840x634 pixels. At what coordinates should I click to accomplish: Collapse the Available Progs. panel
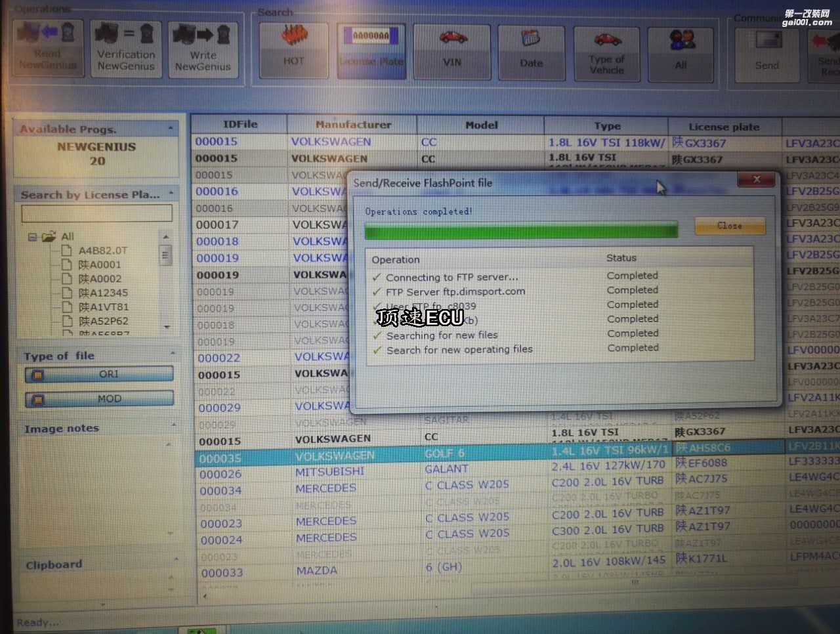point(171,129)
